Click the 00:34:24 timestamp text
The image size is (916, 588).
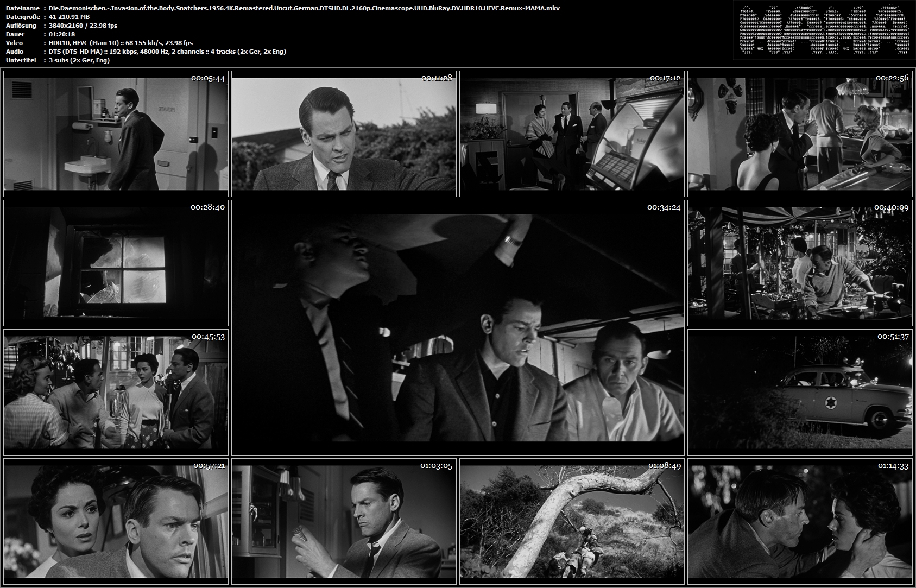pos(664,207)
